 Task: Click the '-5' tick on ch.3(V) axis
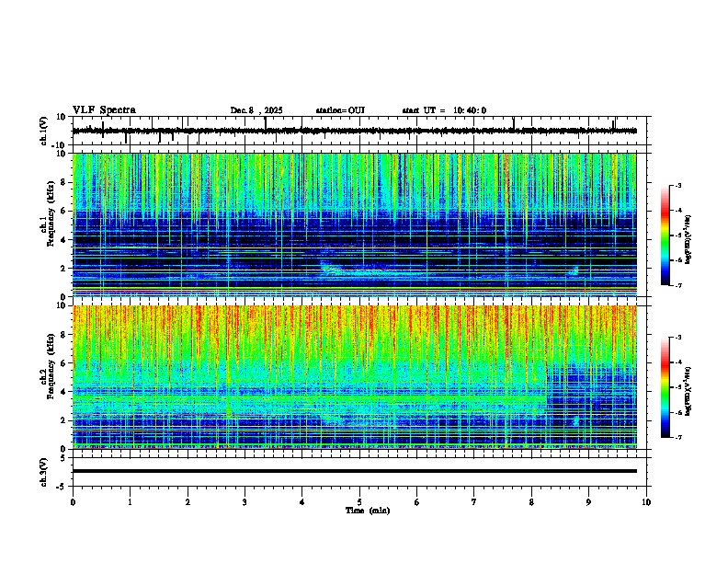coord(63,487)
